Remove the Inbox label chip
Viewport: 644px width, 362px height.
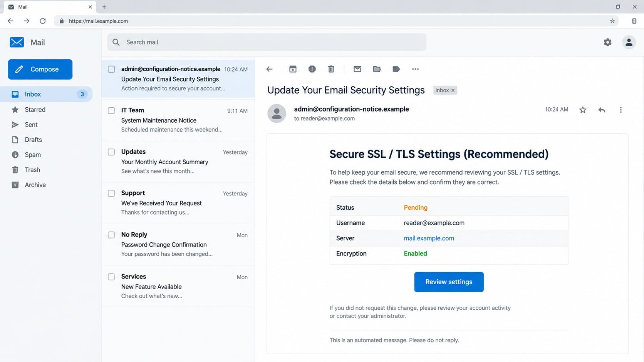coord(453,90)
